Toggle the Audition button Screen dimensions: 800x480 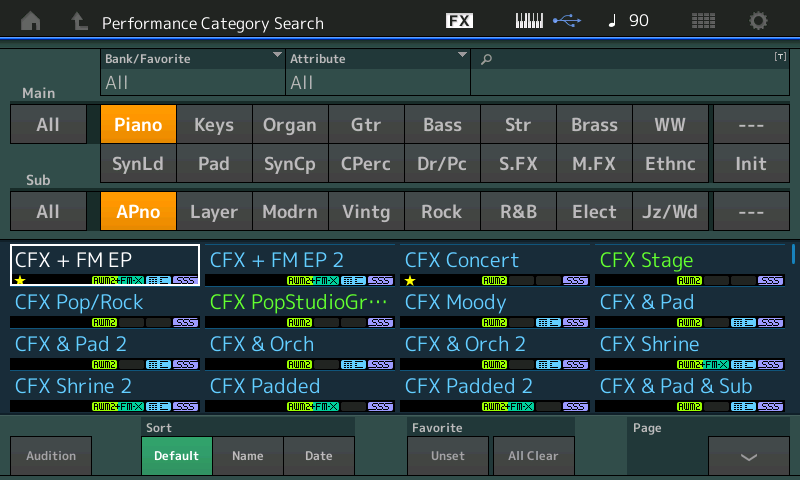51,456
